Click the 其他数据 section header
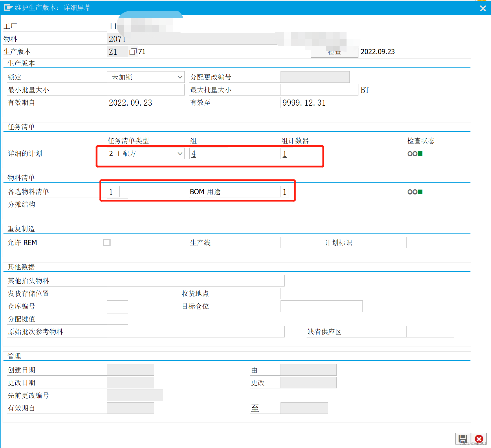 tap(21, 267)
